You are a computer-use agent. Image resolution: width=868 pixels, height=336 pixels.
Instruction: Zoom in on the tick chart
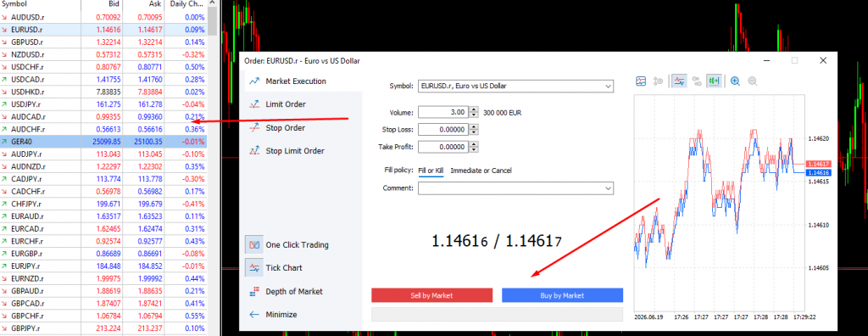[x=735, y=81]
